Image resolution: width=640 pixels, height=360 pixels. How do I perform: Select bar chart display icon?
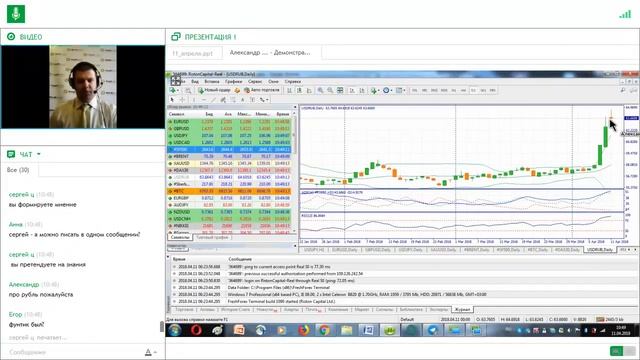tap(289, 90)
